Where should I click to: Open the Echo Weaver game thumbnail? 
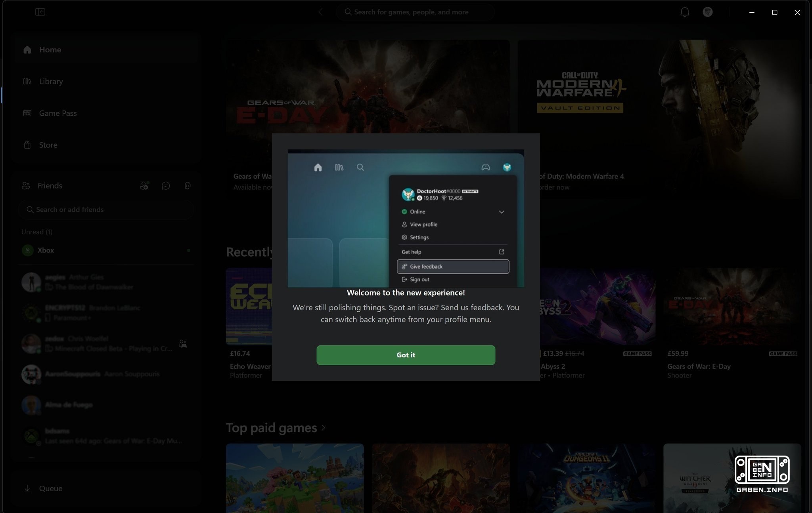tap(249, 306)
